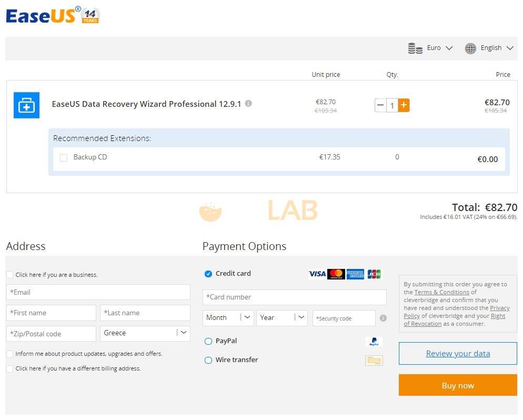Click the JCB card logo
The height and width of the screenshot is (420, 523).
374,274
